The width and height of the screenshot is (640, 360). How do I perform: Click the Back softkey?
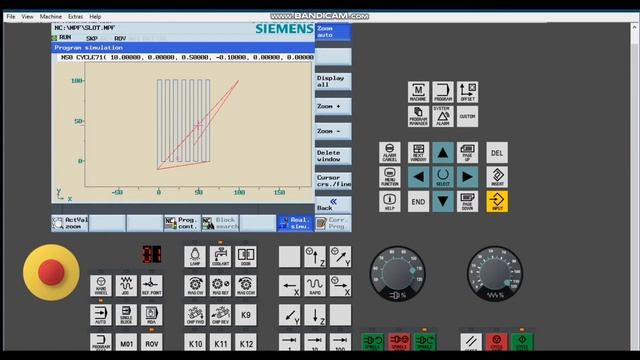coord(333,205)
